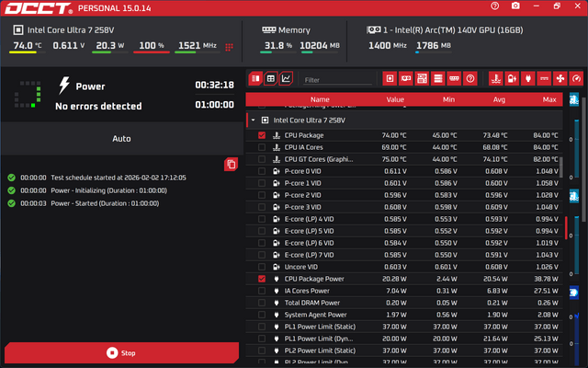Toggle the memory module sensors filter icon
Screen dimensions: 588x368
[454, 78]
